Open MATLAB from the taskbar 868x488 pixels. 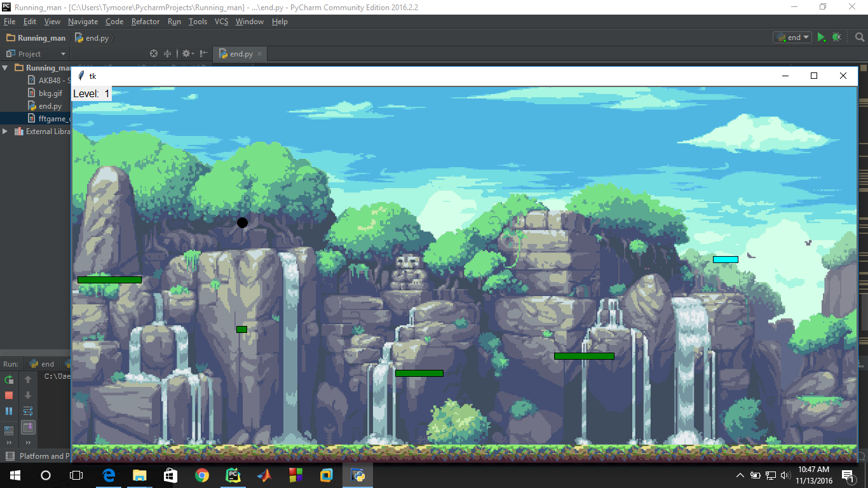coord(264,475)
